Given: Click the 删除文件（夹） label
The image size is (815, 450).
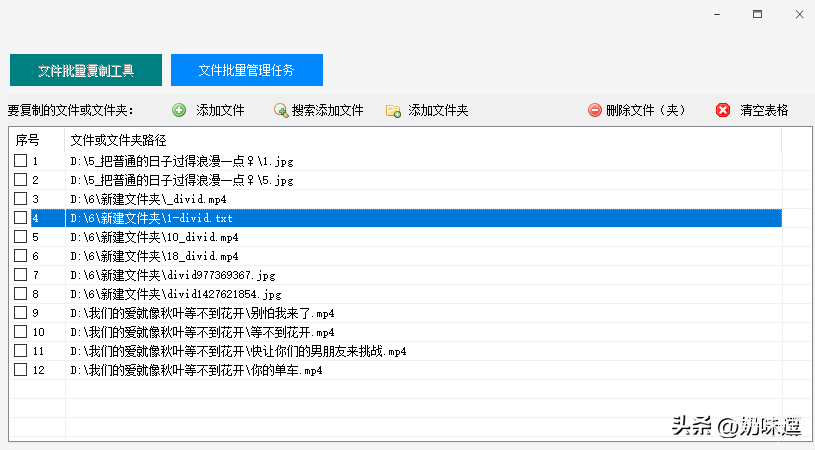Looking at the screenshot, I should 646,110.
